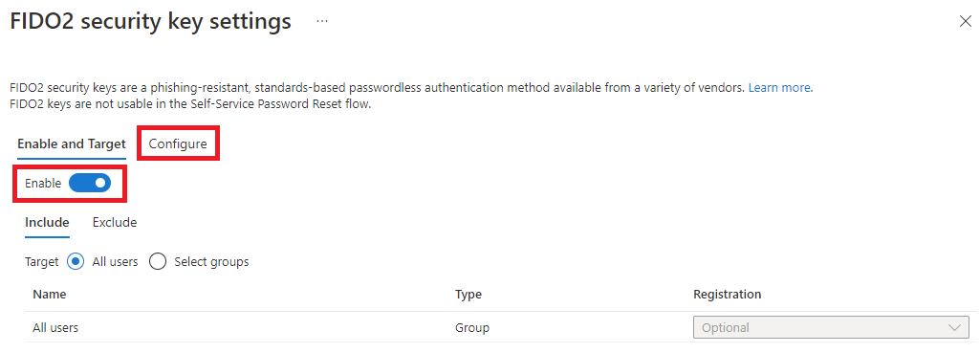Viewport: 980px width, 353px height.
Task: Click the Registration column header
Action: tap(727, 295)
